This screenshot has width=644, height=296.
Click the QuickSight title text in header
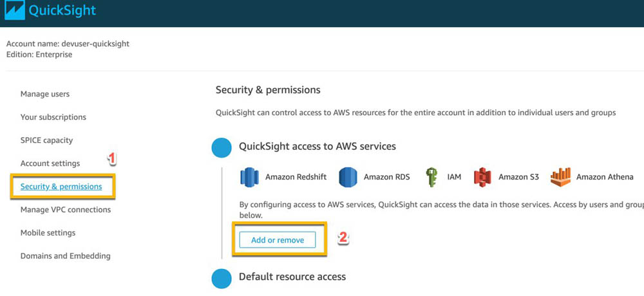tap(62, 10)
